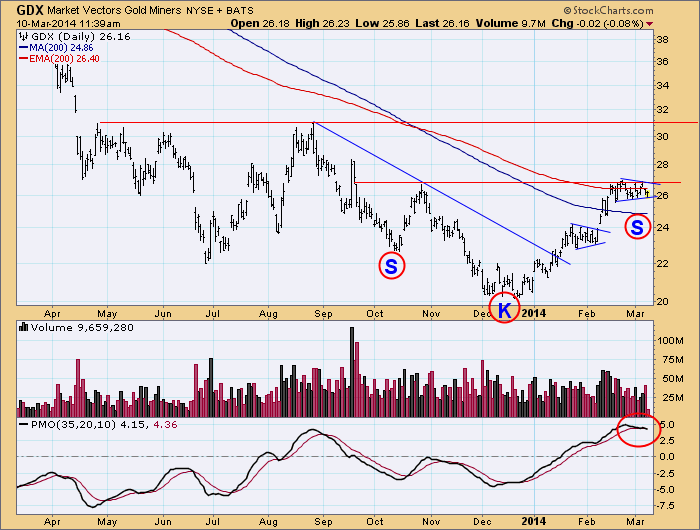Click the 5.0 PMO axis label

(665, 424)
